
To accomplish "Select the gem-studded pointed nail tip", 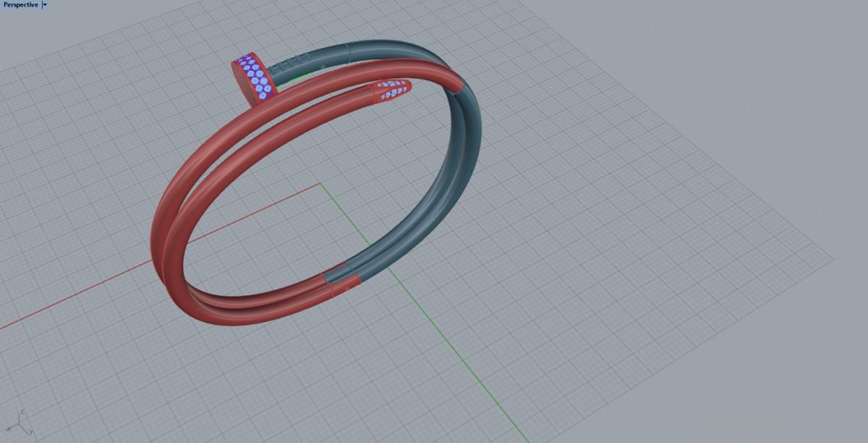I will 391,91.
